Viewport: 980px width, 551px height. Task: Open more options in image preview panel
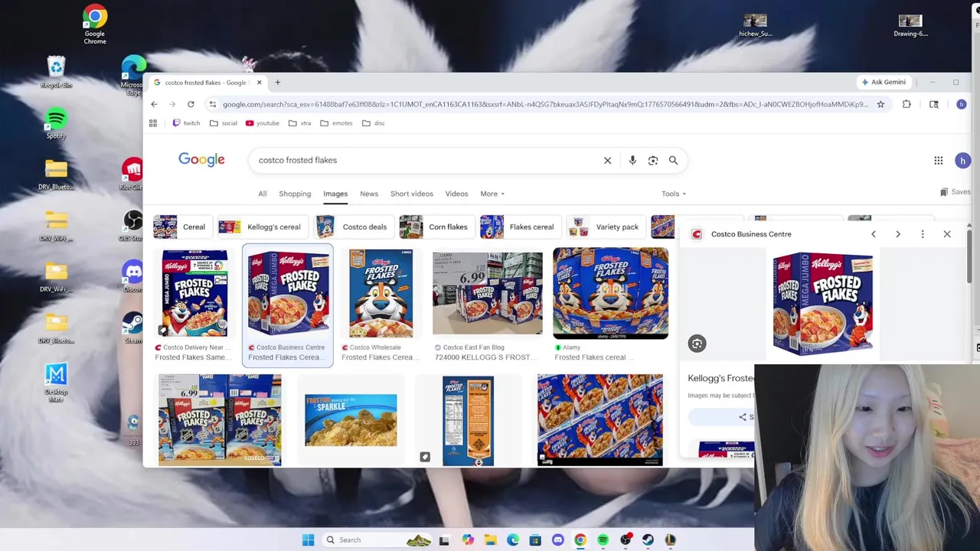[923, 234]
